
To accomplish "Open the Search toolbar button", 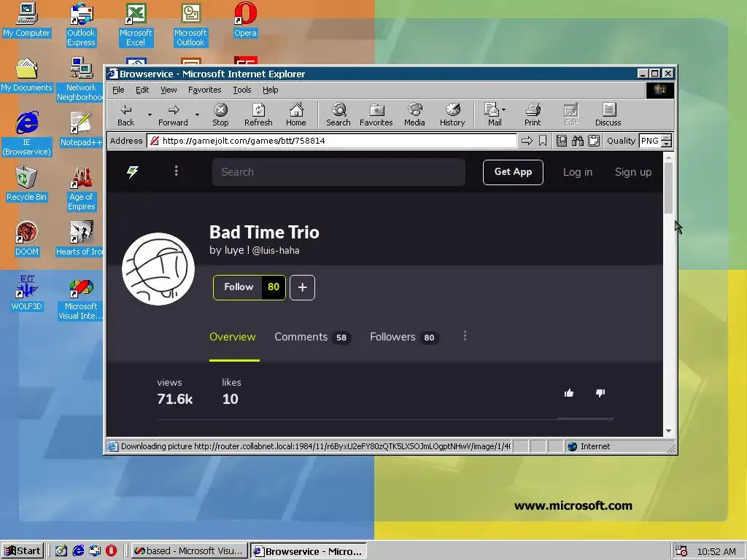I will coord(338,115).
